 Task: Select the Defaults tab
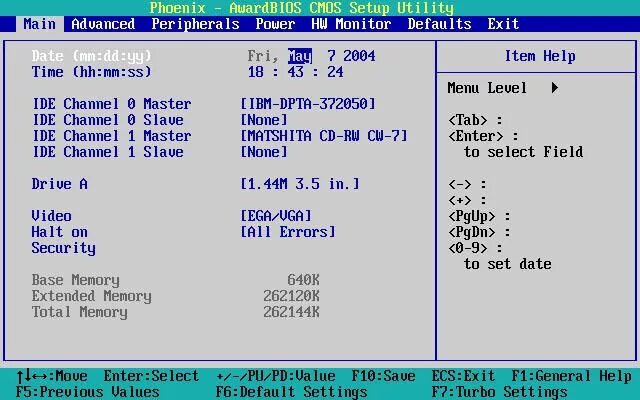439,24
